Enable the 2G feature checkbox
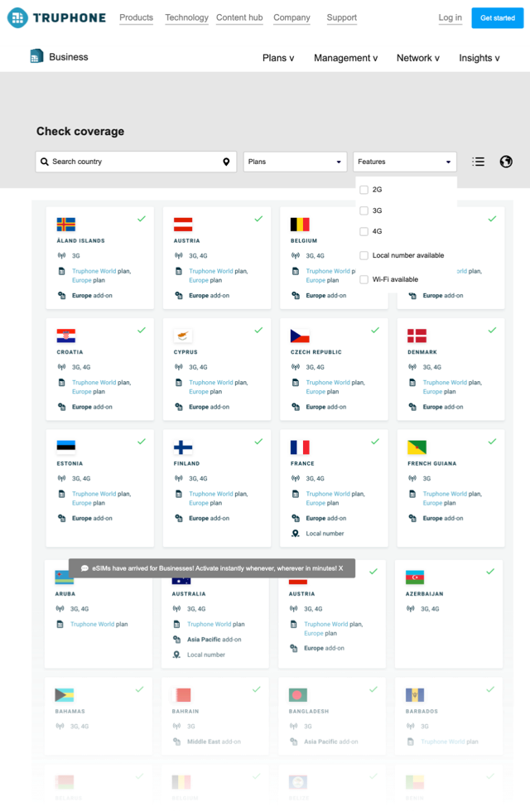530x812 pixels. tap(364, 190)
